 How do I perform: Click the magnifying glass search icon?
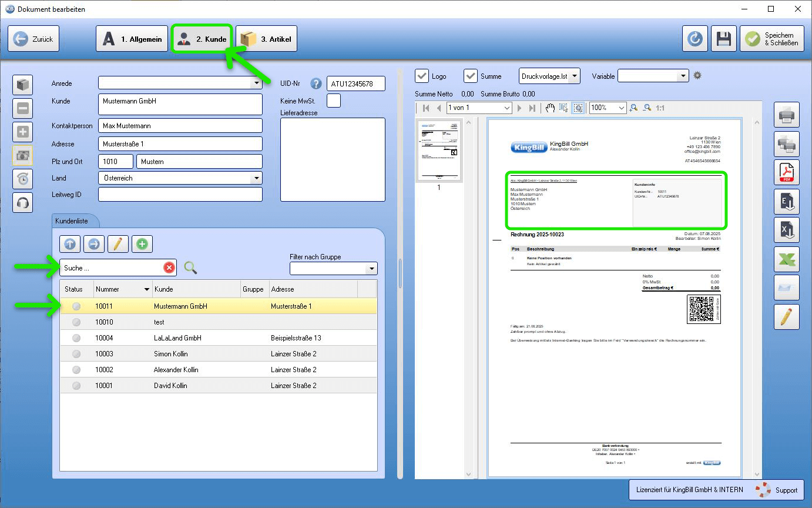pos(190,268)
